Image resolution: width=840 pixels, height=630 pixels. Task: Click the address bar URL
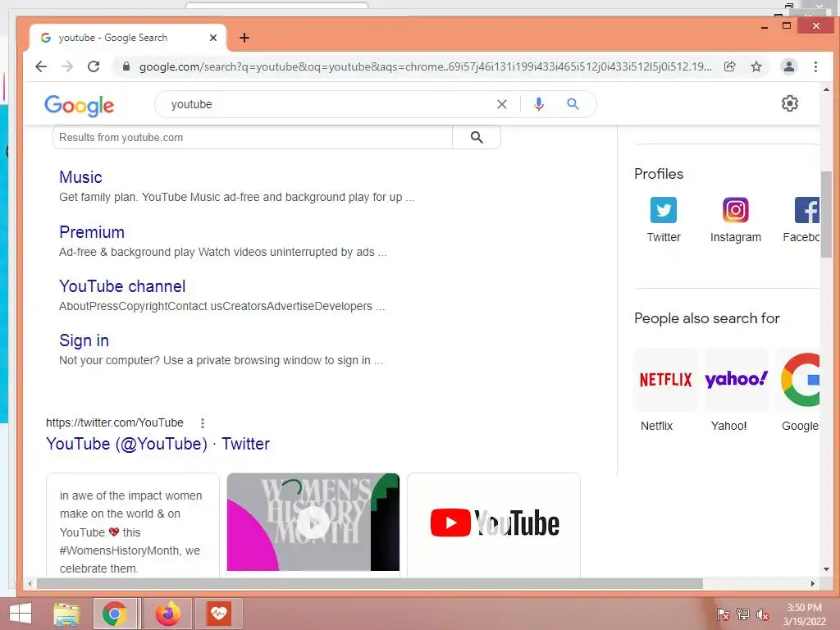426,66
